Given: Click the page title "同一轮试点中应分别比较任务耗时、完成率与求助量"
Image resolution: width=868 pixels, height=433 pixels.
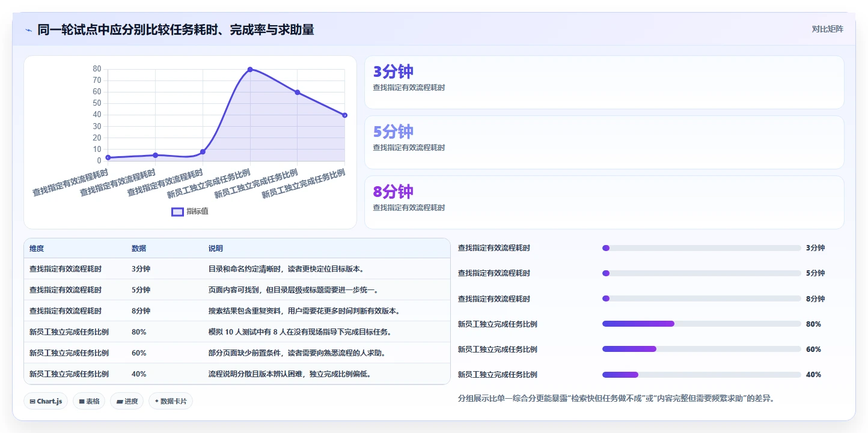Looking at the screenshot, I should click(176, 29).
